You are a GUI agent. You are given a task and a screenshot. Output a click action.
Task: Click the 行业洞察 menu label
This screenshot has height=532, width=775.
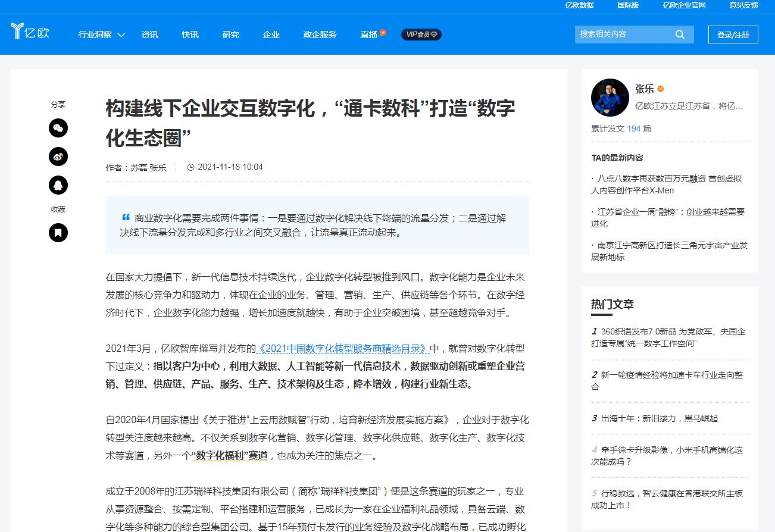pyautogui.click(x=95, y=35)
